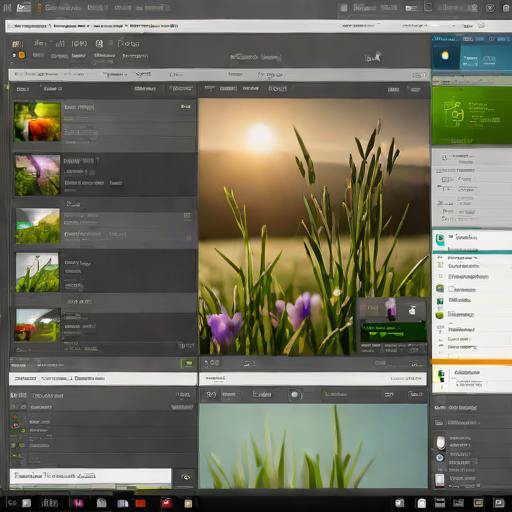The width and height of the screenshot is (512, 512).
Task: Select the purple flower thumbnail row
Action: (105, 175)
